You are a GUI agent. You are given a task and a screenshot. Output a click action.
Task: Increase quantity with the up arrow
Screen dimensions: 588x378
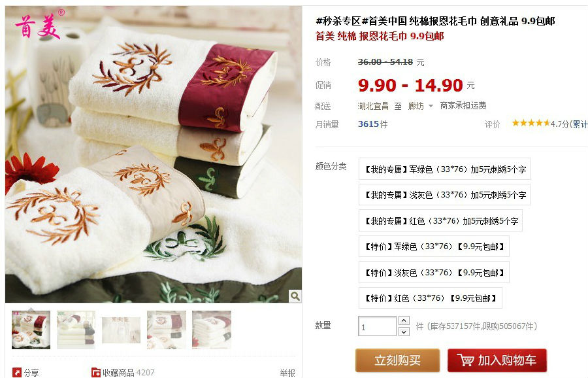pos(404,320)
